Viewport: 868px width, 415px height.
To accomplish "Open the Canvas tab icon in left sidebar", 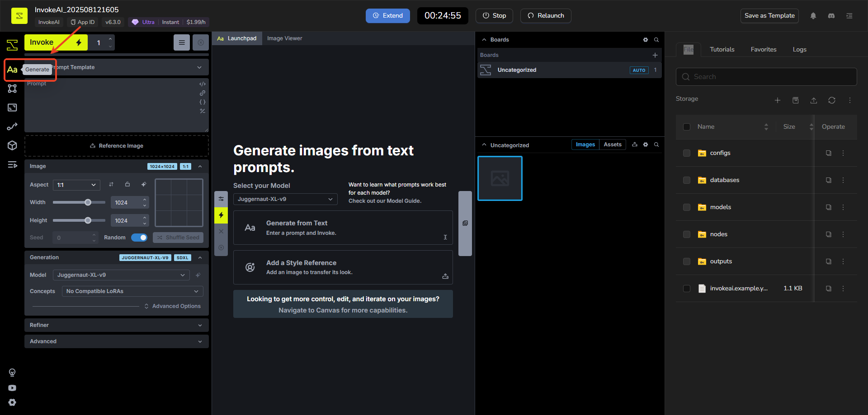I will (x=12, y=89).
